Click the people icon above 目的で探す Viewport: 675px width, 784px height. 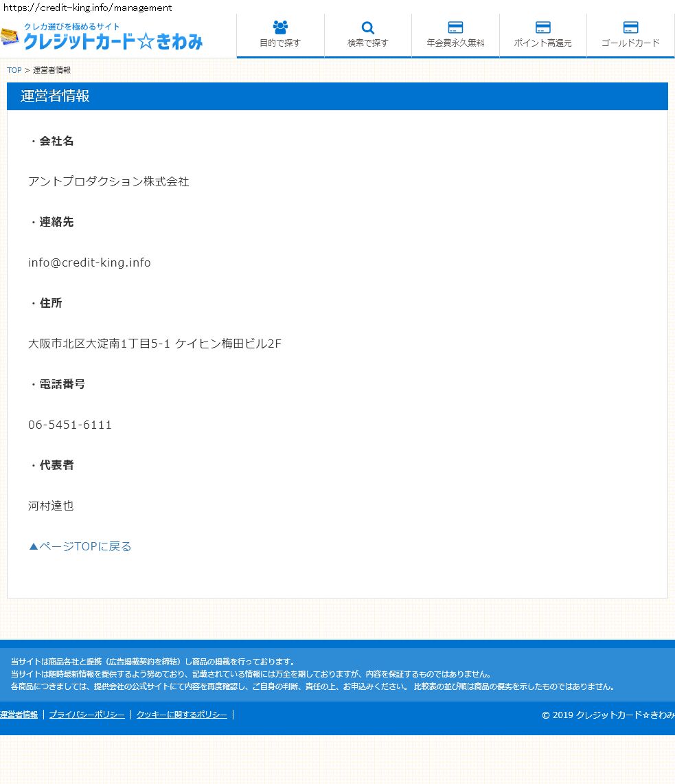click(280, 27)
